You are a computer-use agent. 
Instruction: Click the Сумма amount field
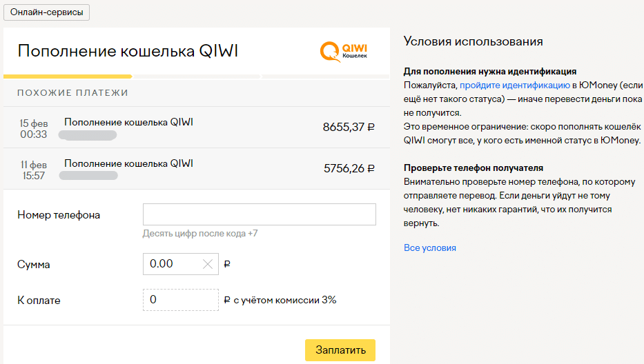181,264
